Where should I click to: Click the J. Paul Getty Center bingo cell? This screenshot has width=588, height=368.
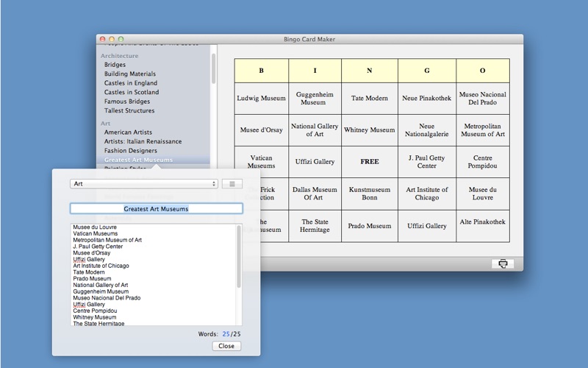click(x=427, y=162)
